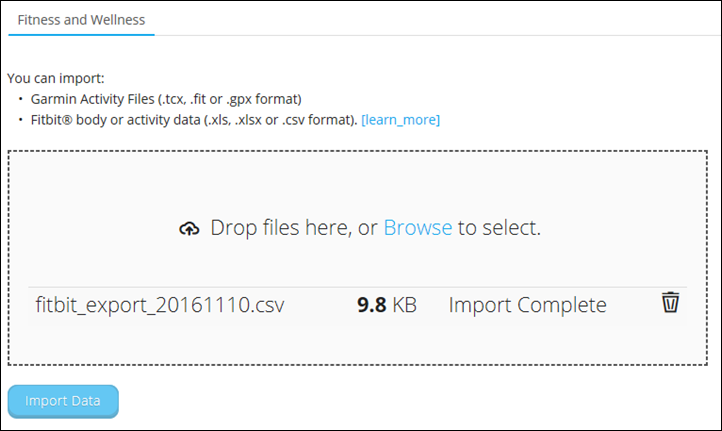The image size is (722, 431).
Task: Click empty drop zone area below file row
Action: pos(360,345)
